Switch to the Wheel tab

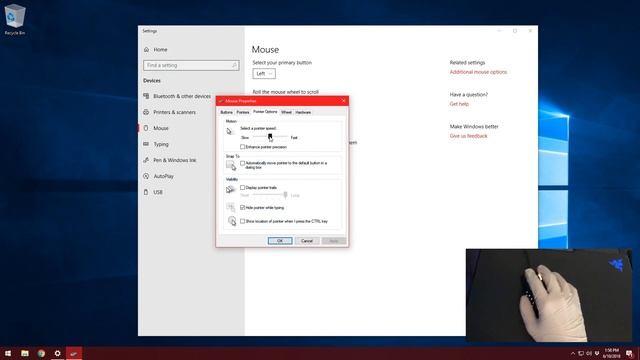coord(286,112)
